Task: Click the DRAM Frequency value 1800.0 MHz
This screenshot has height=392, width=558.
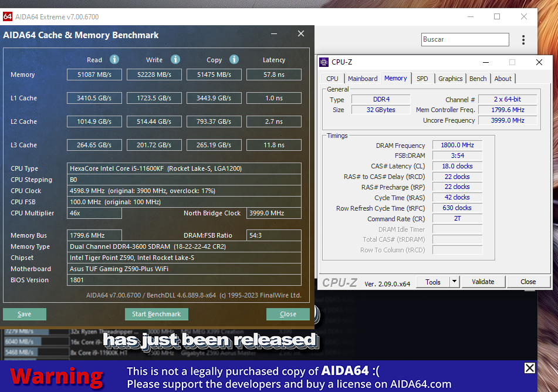Action: (x=457, y=146)
